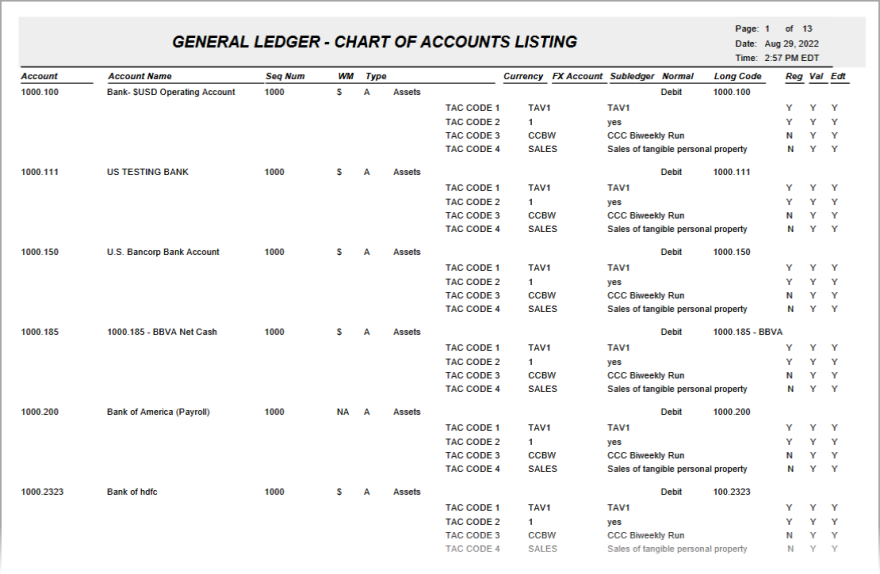The height and width of the screenshot is (574, 880).
Task: Click the Long Code column header
Action: (x=737, y=76)
